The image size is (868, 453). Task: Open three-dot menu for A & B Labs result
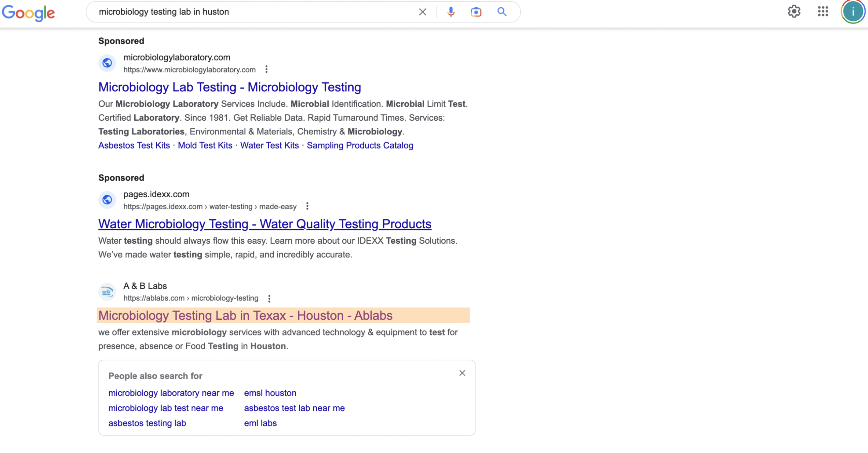(x=269, y=299)
